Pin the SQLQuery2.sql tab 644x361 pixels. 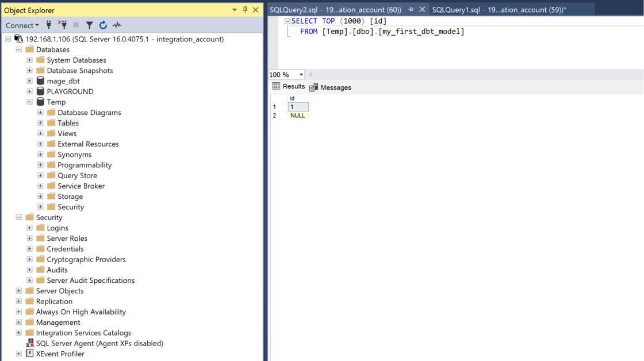point(411,9)
